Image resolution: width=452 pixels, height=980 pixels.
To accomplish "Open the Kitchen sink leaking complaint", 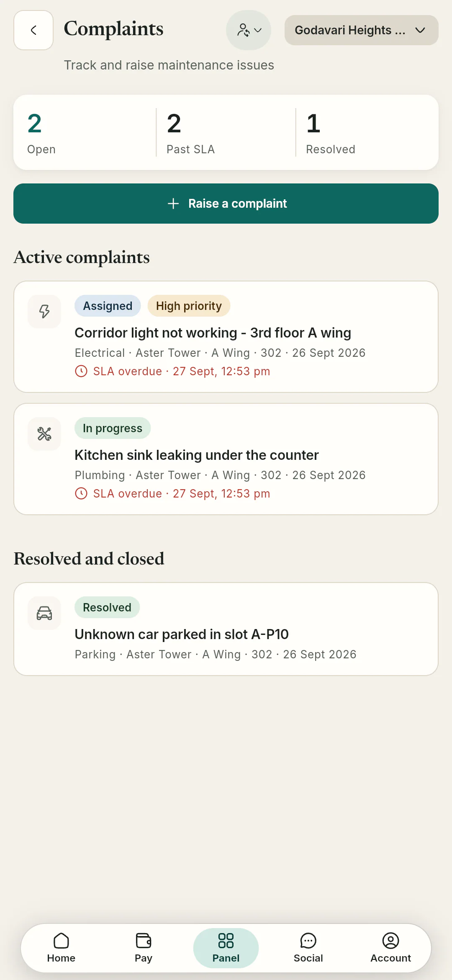I will pyautogui.click(x=226, y=459).
